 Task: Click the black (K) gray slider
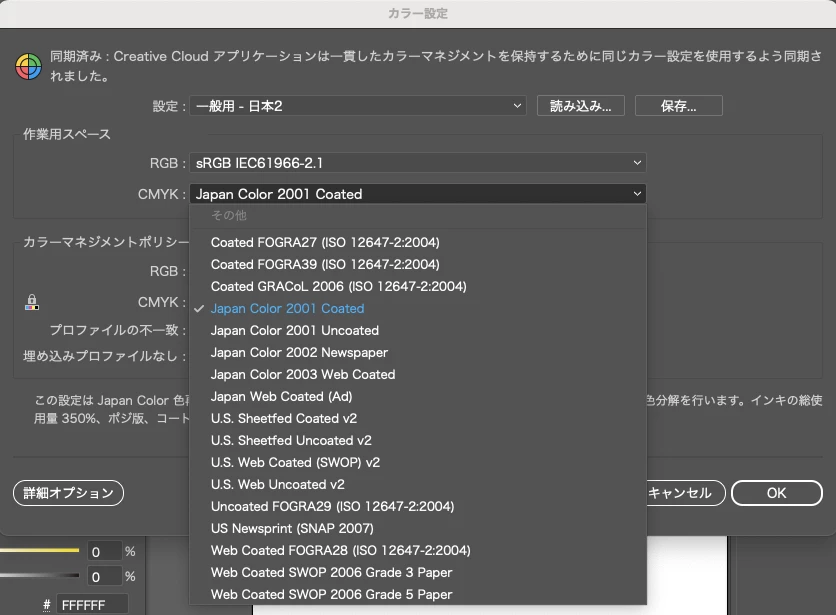39,575
